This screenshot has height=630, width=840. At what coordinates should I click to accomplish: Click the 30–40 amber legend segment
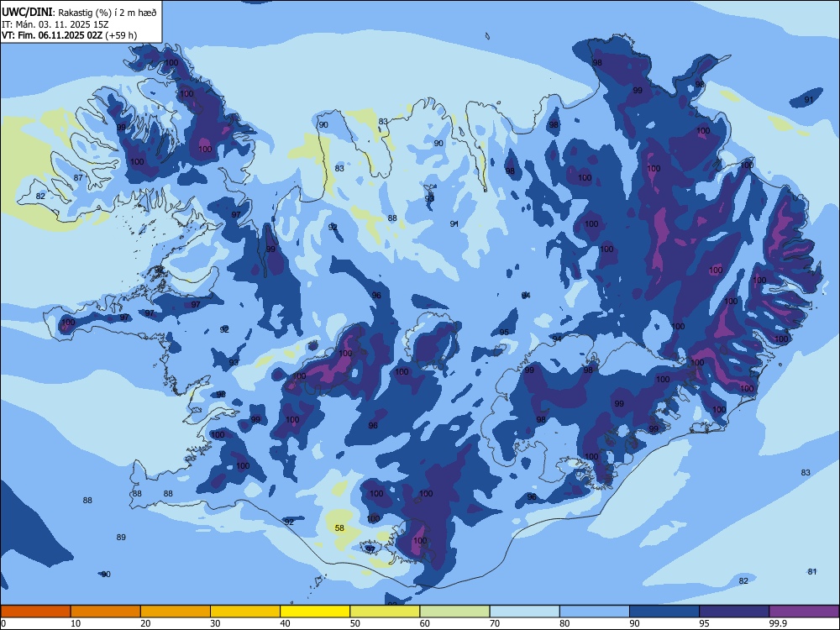[x=245, y=612]
